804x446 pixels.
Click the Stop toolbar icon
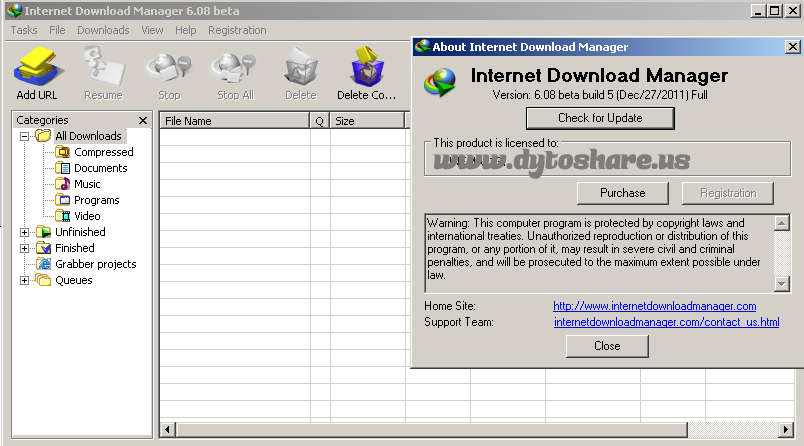click(168, 67)
